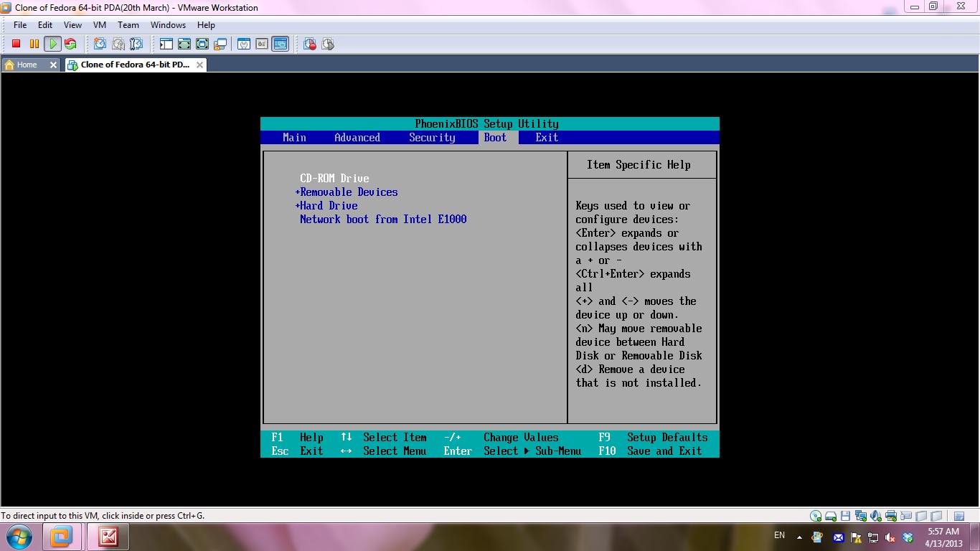Take a snapshot with the clock-star icon
980x551 pixels.
[100, 44]
